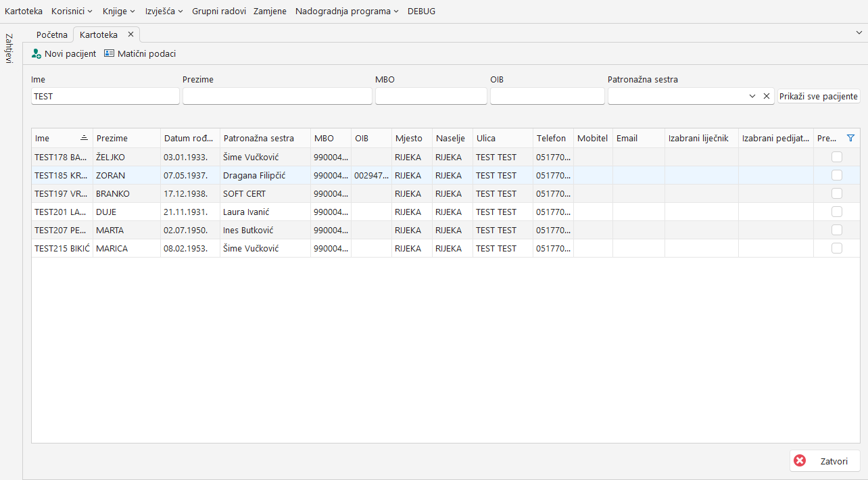Sort by OIB column header

(371, 138)
